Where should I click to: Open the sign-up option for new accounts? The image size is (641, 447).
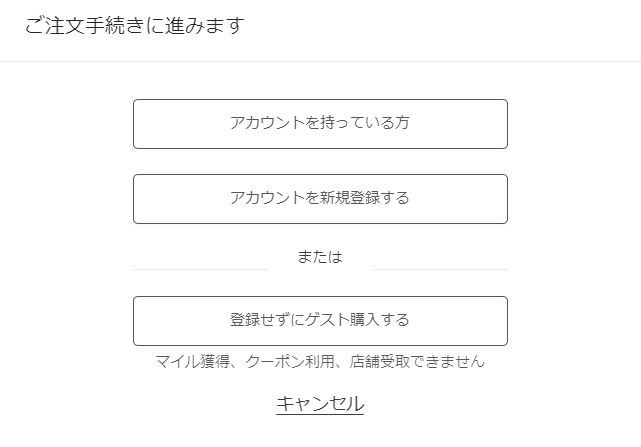[320, 198]
